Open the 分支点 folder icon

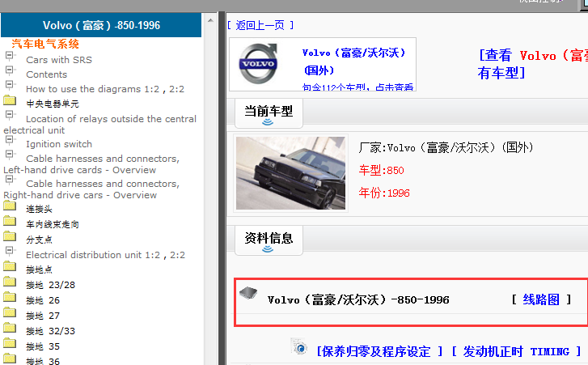(x=10, y=236)
